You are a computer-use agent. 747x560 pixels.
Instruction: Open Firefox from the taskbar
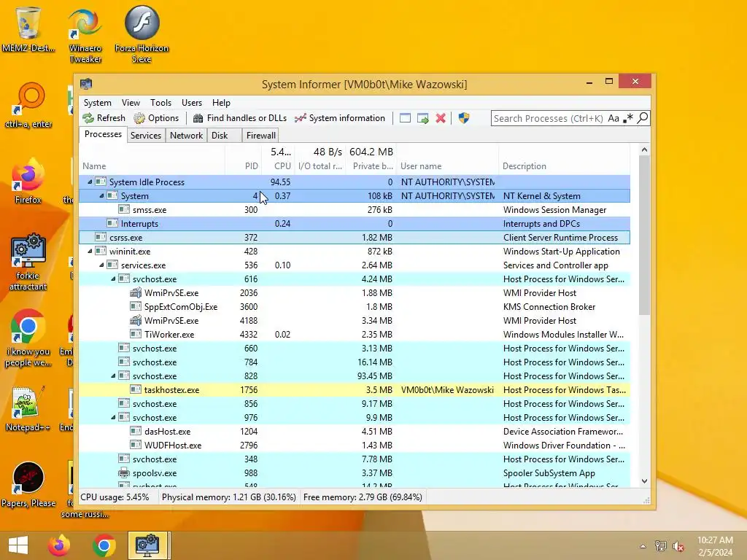tap(59, 545)
